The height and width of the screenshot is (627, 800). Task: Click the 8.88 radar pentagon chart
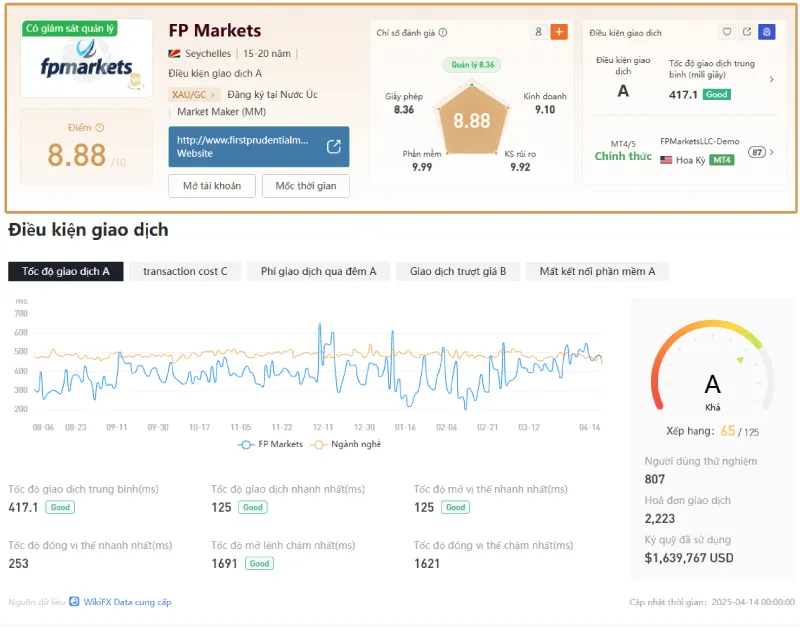pos(471,119)
